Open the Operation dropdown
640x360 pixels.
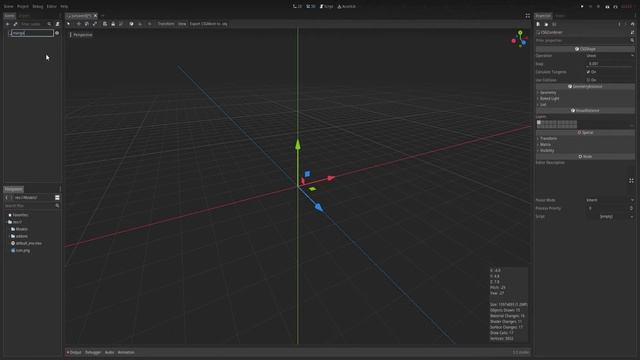click(610, 56)
